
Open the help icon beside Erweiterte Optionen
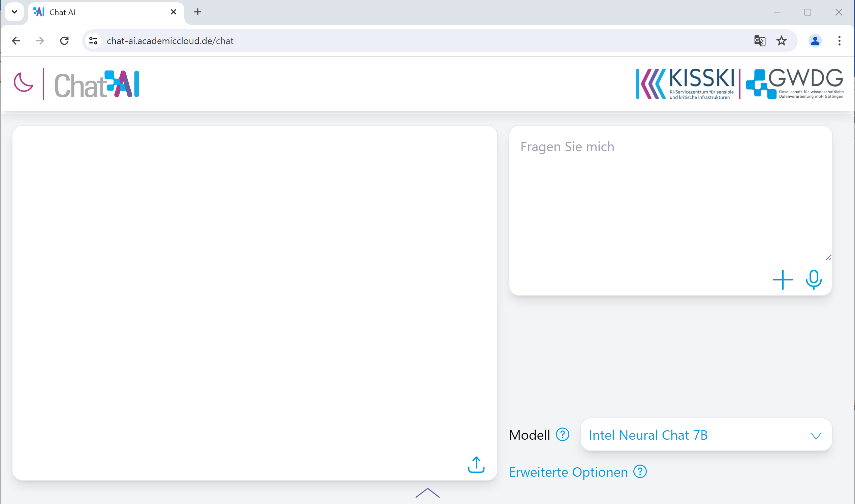pos(640,472)
